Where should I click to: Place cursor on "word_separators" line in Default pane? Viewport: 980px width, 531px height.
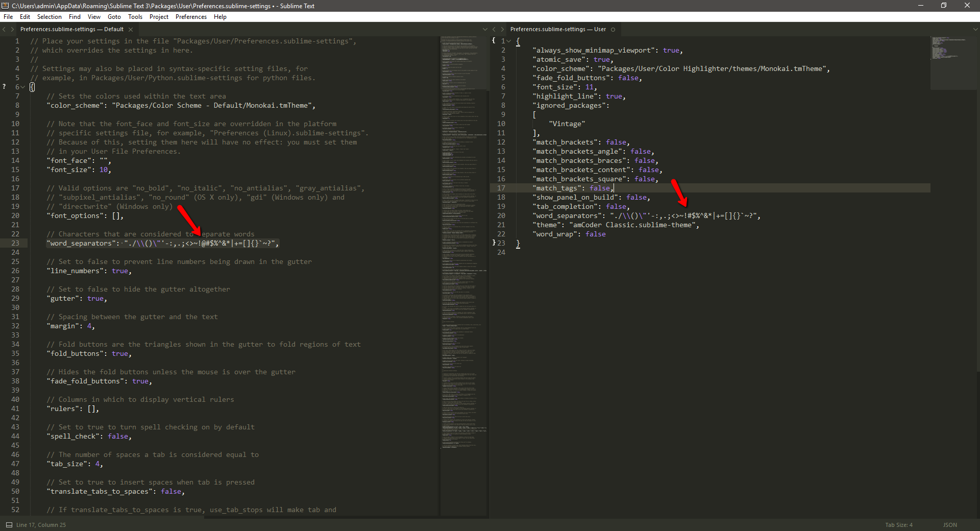coord(162,244)
